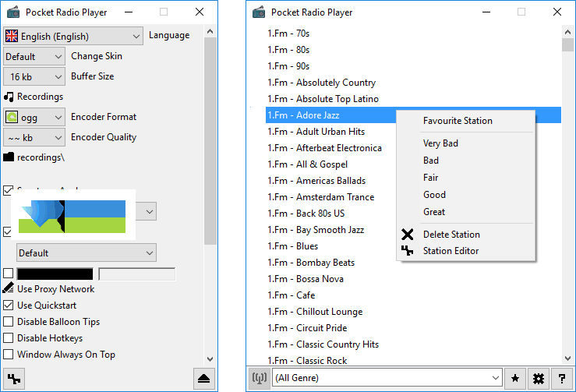The width and height of the screenshot is (576, 392).
Task: Select station 1.Fm - Absolutely Country
Action: 321,83
